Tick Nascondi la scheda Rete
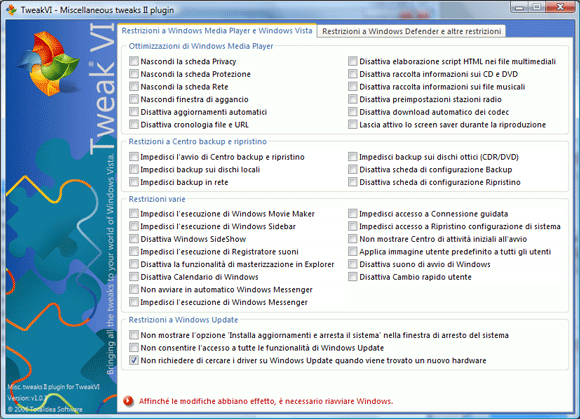Viewport: 580px width, 419px height. [x=134, y=87]
